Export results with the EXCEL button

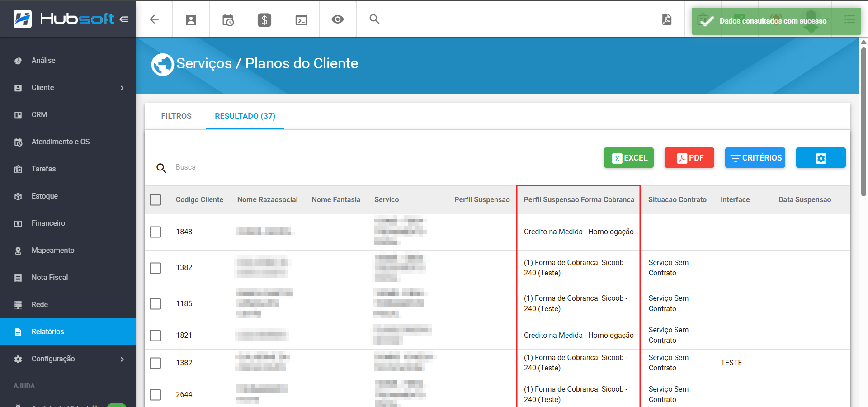pos(628,158)
